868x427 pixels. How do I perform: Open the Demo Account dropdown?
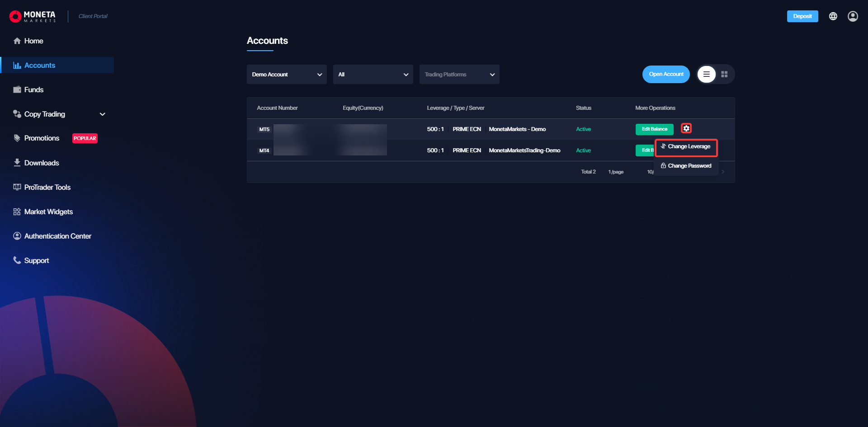point(287,74)
